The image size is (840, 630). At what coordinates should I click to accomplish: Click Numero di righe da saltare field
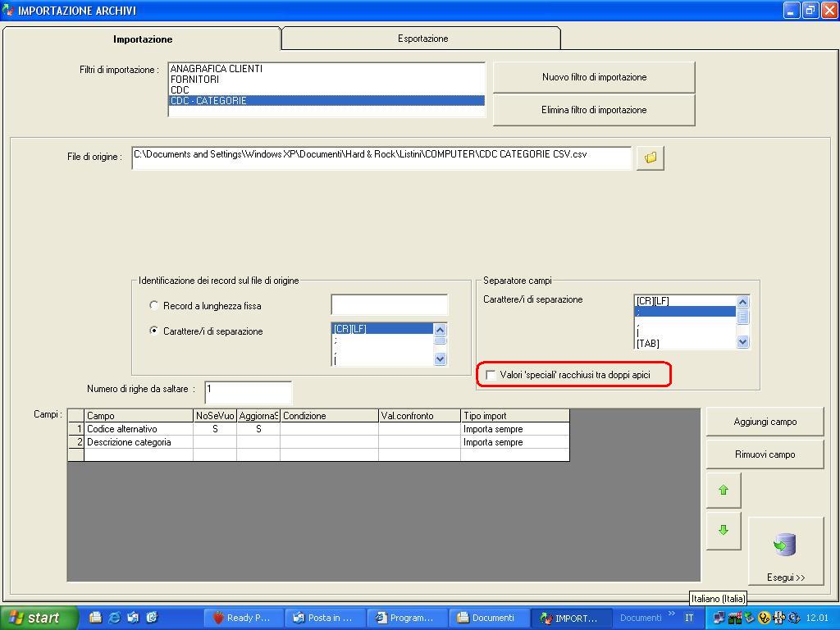tap(248, 393)
